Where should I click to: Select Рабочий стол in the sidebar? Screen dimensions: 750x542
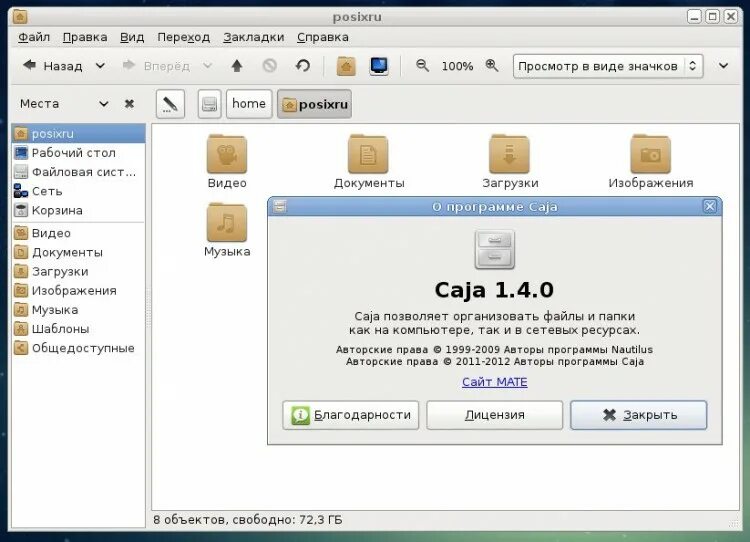click(x=78, y=153)
